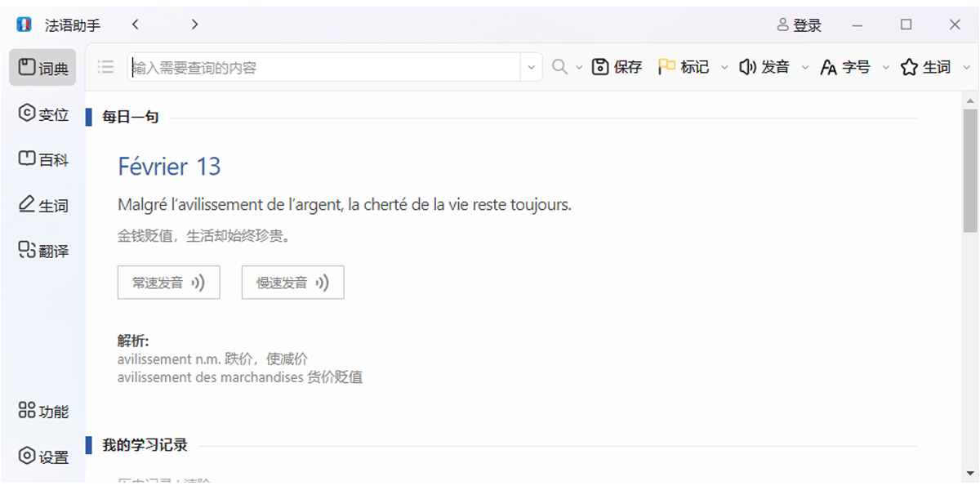The width and height of the screenshot is (980, 490).
Task: Click the 登录 login link
Action: click(x=800, y=25)
